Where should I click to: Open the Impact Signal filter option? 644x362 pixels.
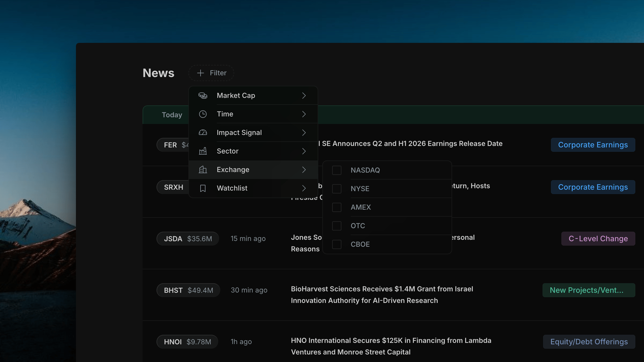click(253, 133)
